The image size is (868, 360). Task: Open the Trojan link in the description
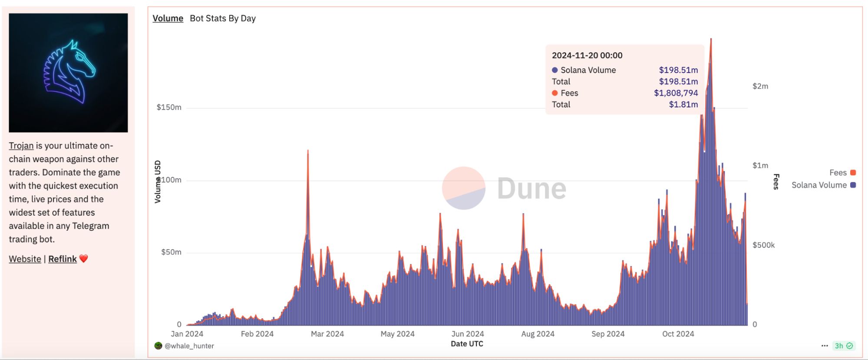coord(21,146)
